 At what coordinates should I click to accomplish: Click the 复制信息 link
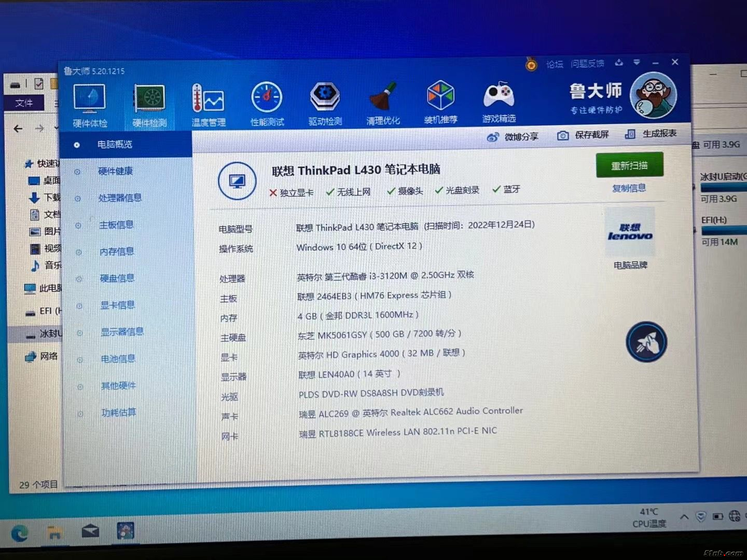pos(629,188)
